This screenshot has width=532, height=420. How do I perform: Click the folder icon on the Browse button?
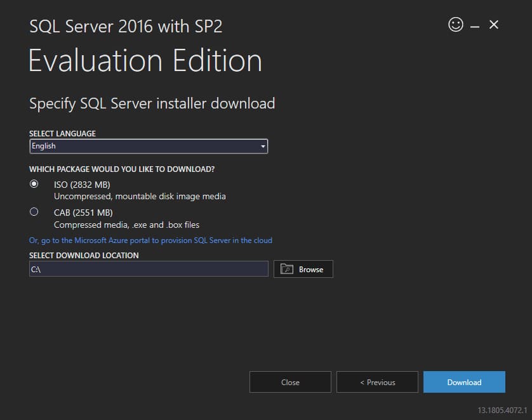tap(287, 269)
